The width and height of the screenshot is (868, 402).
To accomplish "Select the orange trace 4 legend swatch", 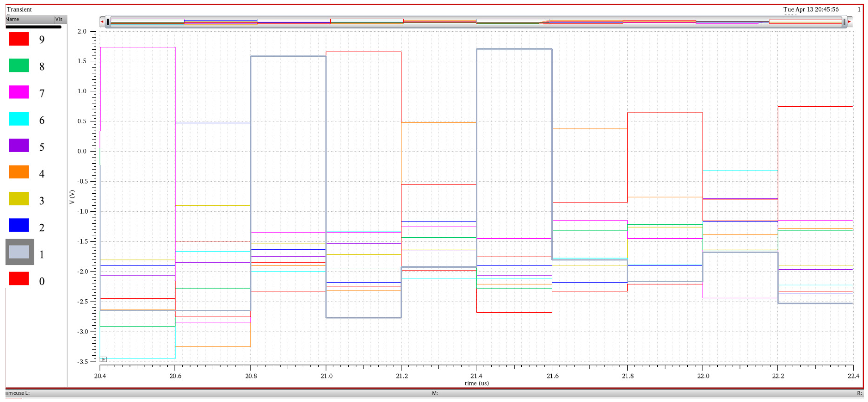I will [19, 172].
